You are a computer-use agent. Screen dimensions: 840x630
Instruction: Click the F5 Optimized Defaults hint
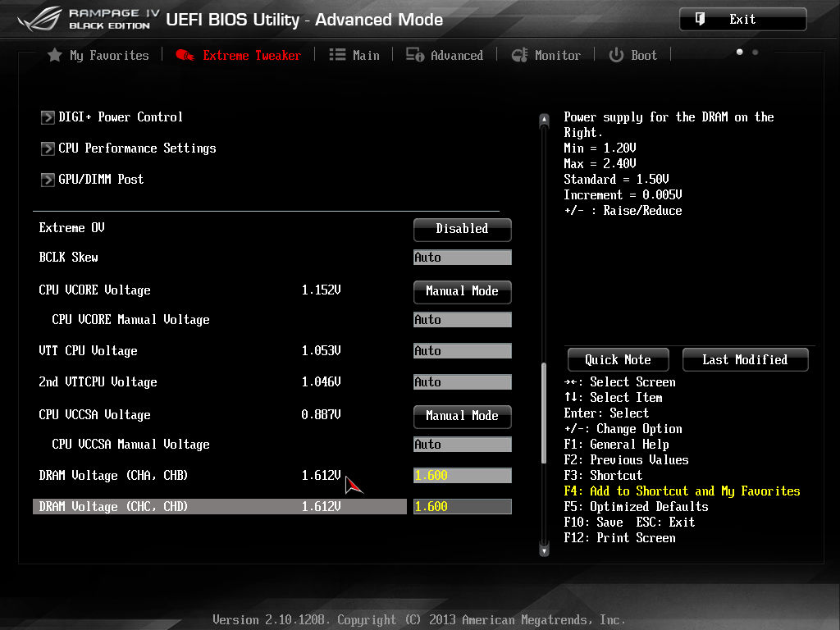coord(637,507)
